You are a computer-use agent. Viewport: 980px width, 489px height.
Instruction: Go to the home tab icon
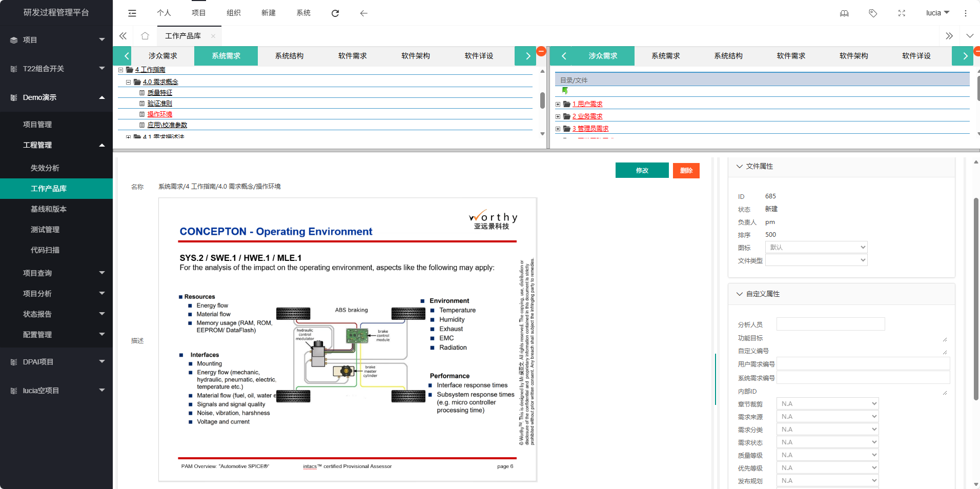(x=145, y=36)
